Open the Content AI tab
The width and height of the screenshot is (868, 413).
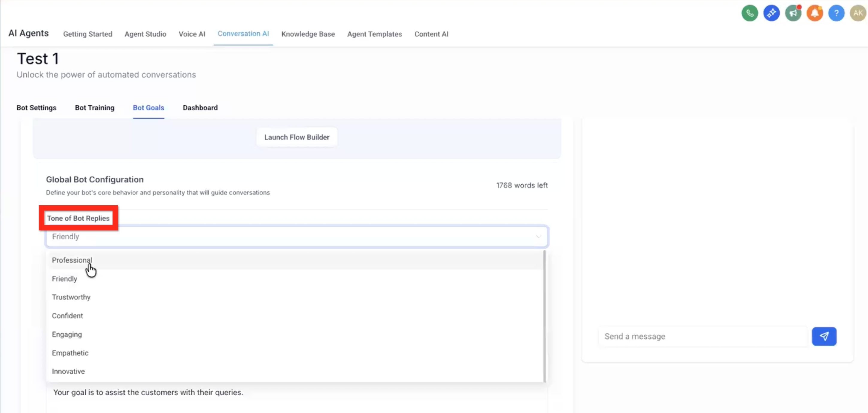(x=431, y=34)
